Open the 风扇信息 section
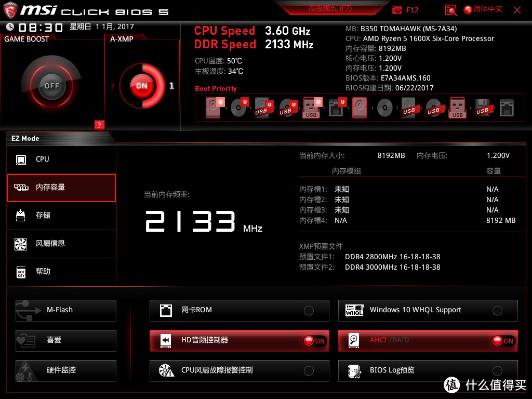This screenshot has height=399, width=532. pos(61,244)
